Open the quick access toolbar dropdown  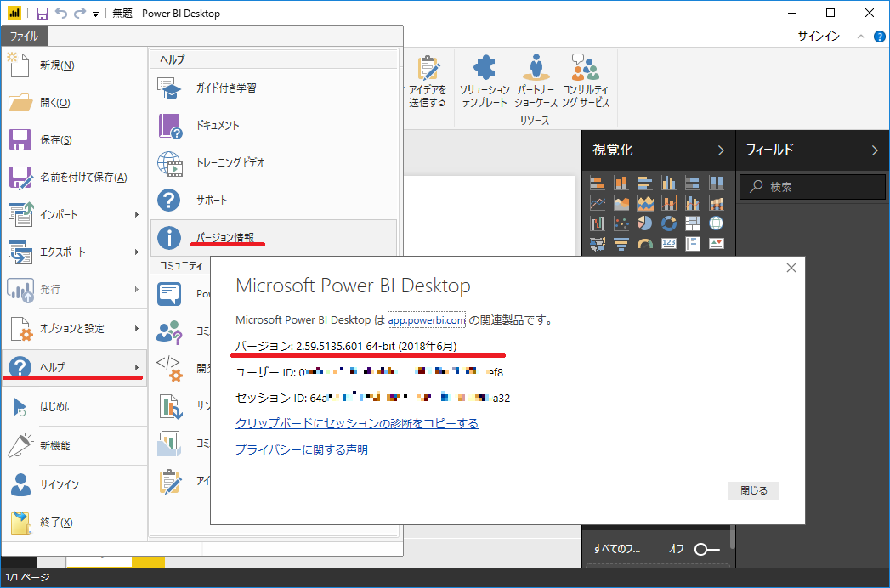click(x=95, y=14)
